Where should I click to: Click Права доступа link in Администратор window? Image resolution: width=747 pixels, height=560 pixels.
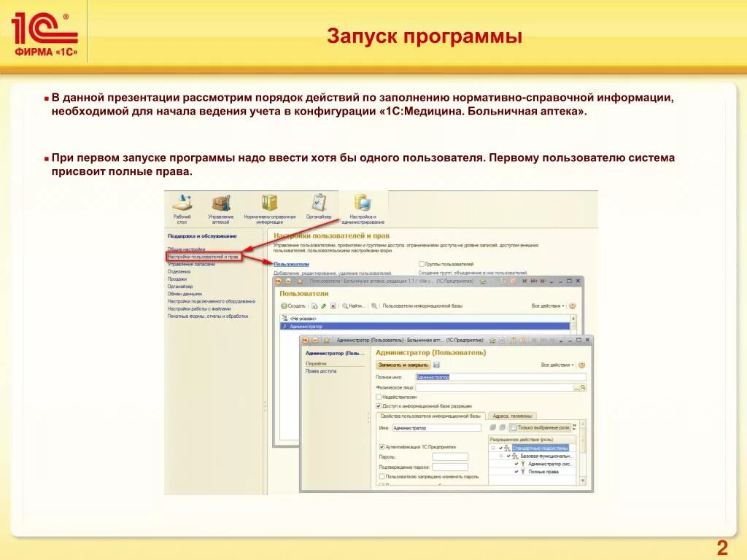[x=321, y=371]
